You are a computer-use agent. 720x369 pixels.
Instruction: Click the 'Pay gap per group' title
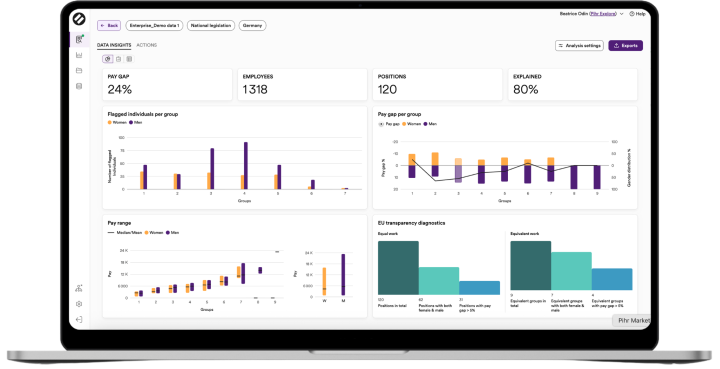[x=399, y=114]
